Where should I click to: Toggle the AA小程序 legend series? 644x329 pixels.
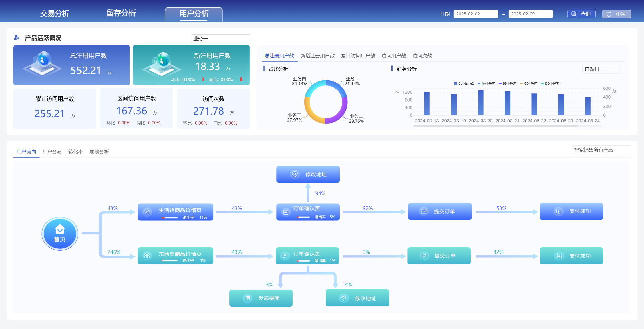point(486,84)
